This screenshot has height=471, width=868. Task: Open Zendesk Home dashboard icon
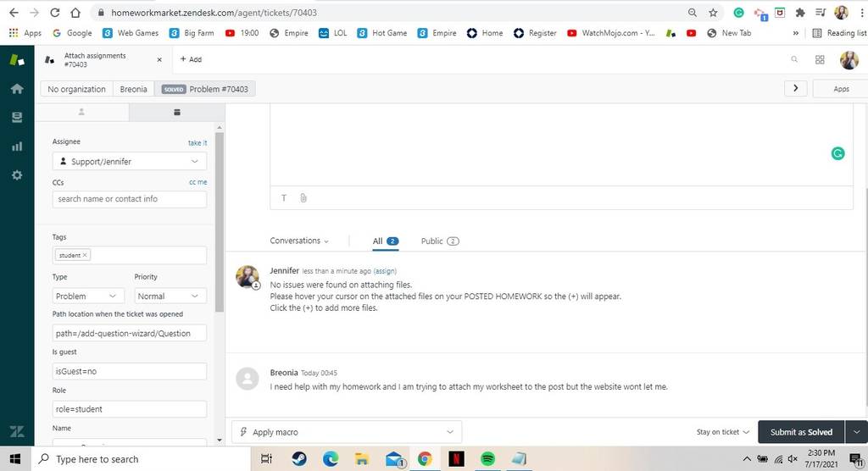point(17,89)
